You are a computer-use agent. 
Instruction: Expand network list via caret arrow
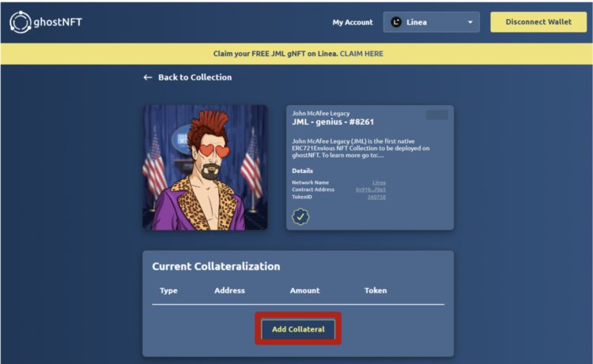(x=470, y=22)
